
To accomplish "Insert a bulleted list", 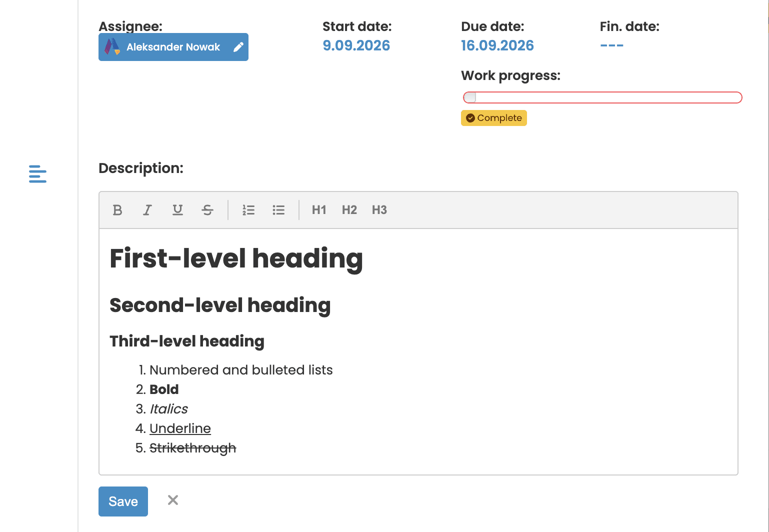I will tap(278, 210).
